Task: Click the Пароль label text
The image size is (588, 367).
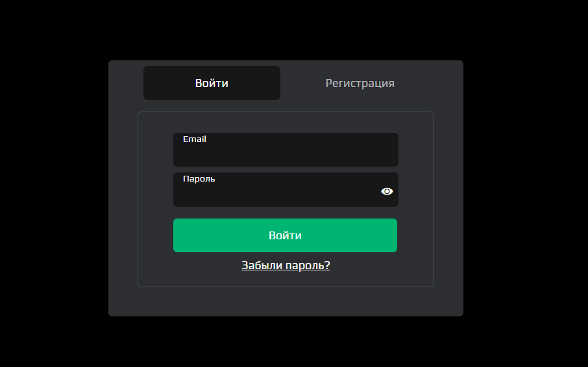Action: (x=199, y=178)
